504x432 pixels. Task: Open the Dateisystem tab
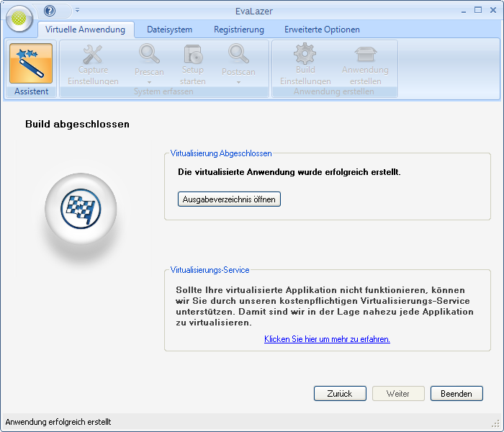[x=169, y=30]
